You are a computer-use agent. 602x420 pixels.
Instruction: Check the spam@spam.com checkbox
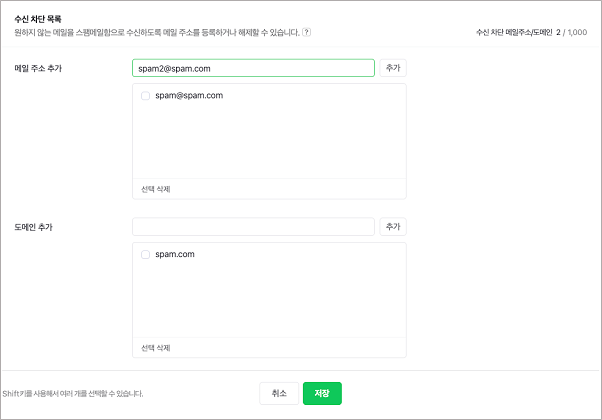[146, 96]
